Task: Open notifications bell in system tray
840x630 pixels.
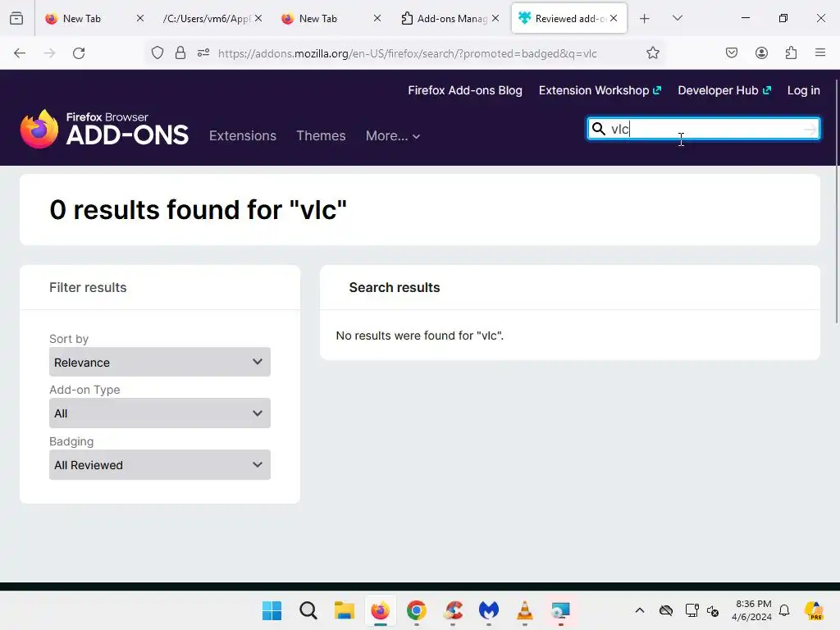Action: 784,610
